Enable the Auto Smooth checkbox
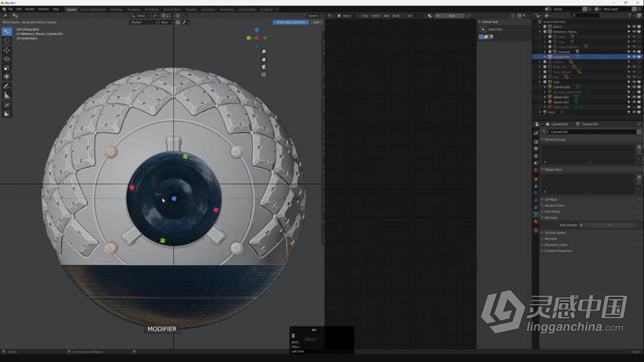Image resolution: width=644 pixels, height=362 pixels. click(581, 225)
